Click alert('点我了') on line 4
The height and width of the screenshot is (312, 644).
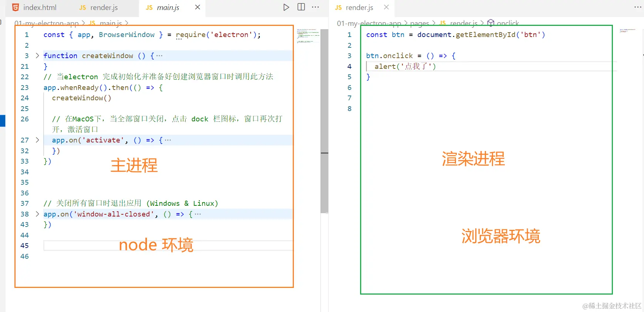click(405, 67)
